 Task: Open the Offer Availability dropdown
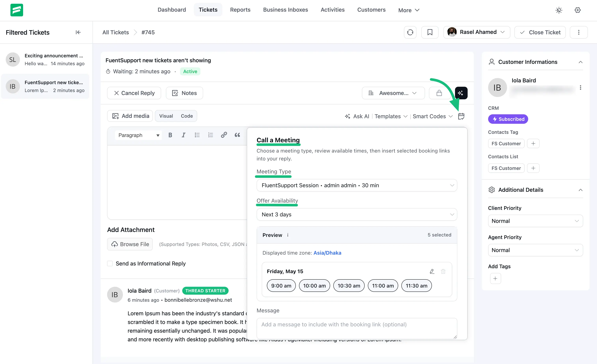[357, 214]
